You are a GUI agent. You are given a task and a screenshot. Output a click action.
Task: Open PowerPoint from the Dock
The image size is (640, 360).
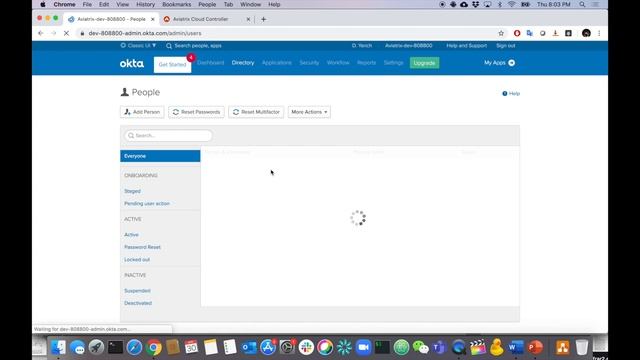(535, 347)
